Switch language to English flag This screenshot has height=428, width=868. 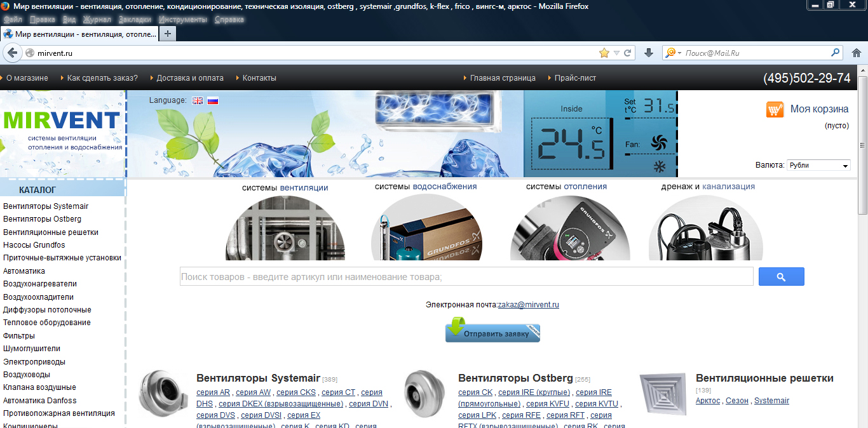(x=198, y=100)
